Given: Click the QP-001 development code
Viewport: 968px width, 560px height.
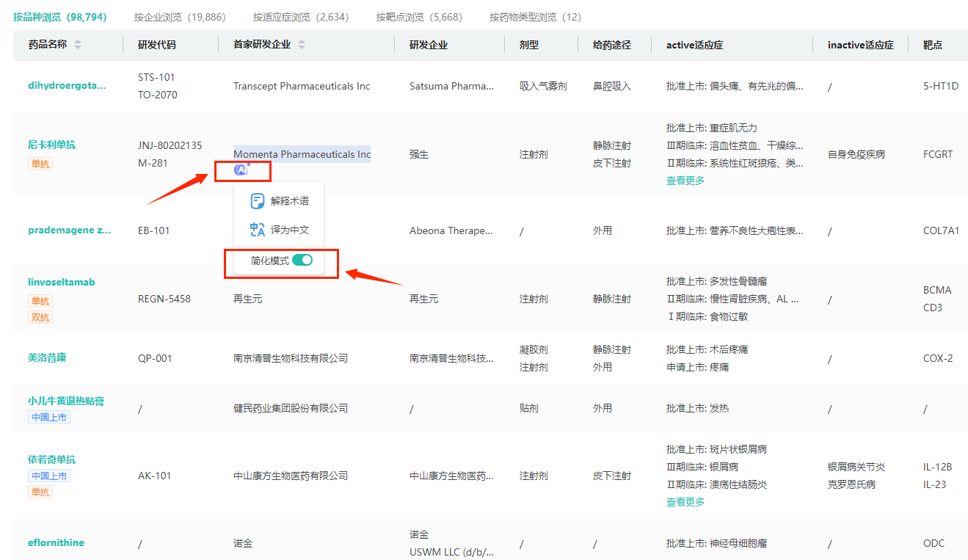Looking at the screenshot, I should 155,358.
